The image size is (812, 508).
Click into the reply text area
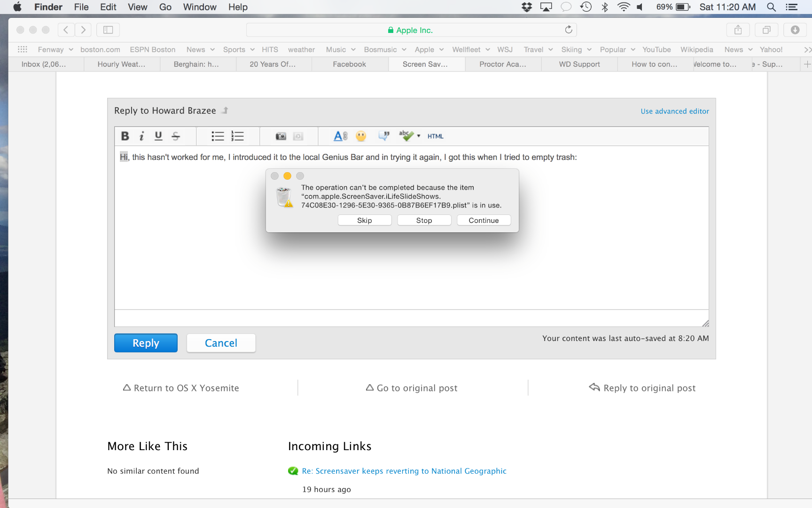[412, 228]
